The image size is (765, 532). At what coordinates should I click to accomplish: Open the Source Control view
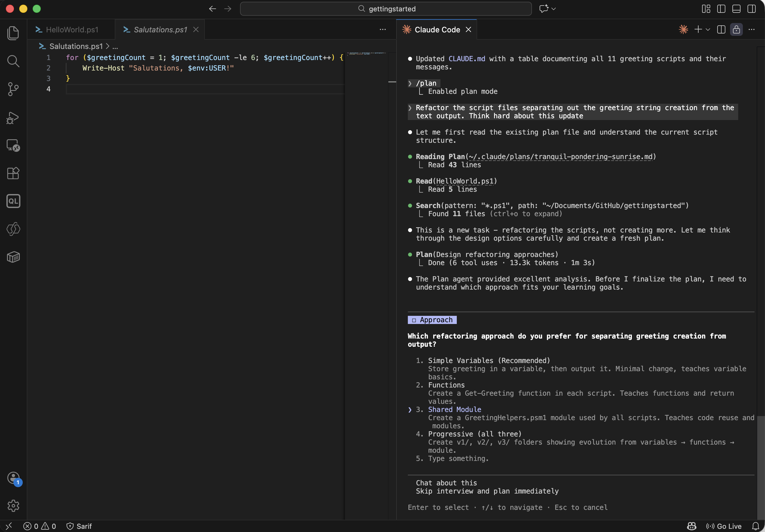(13, 89)
